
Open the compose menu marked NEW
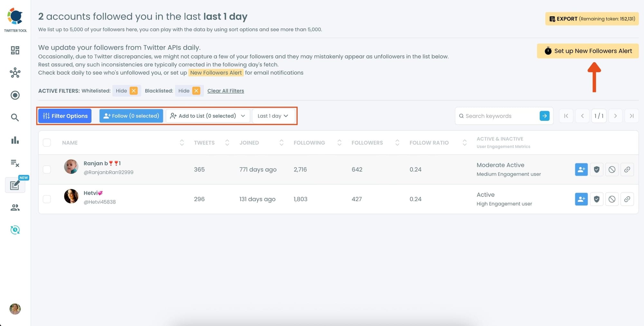[x=15, y=185]
